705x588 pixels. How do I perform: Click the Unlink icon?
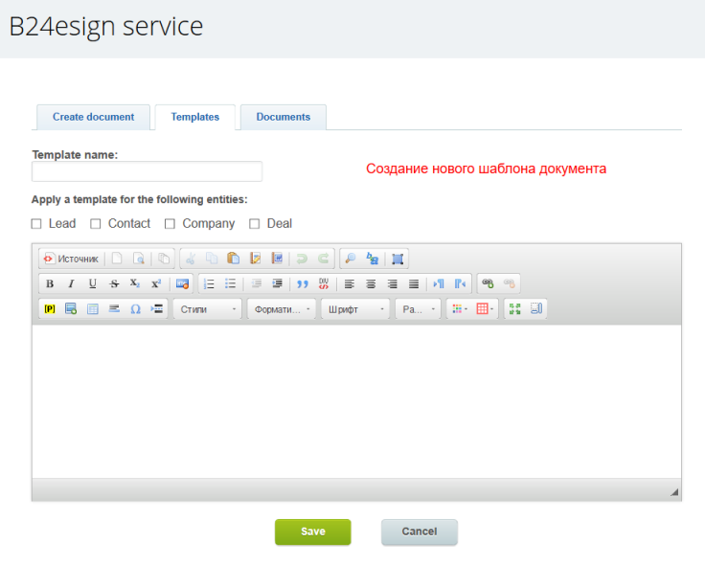pos(510,283)
